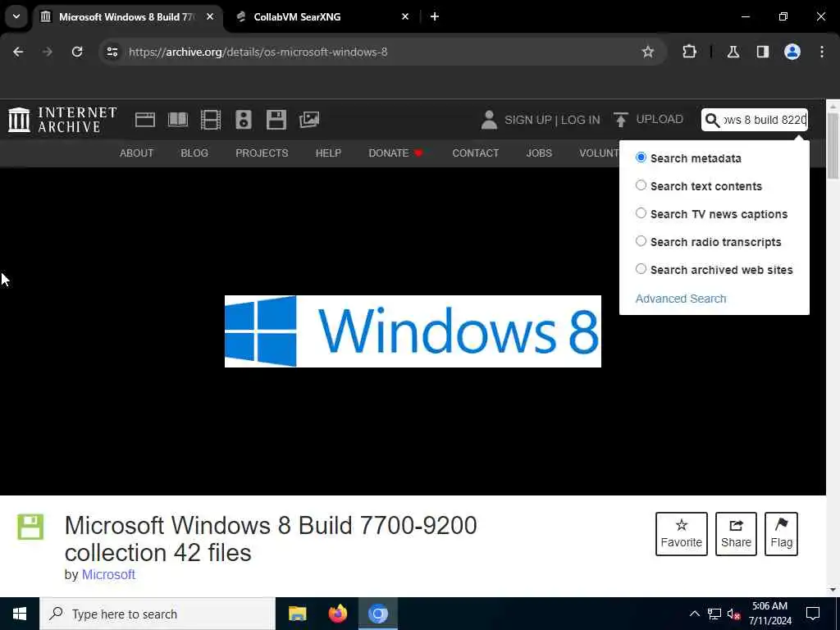Open the Extensions puzzle icon
Screen dimensions: 840x630
[689, 52]
